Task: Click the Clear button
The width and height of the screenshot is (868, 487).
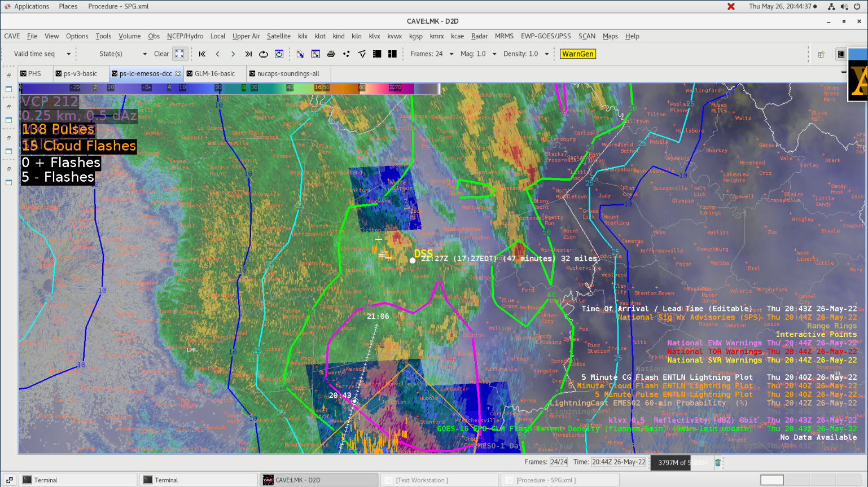Action: pyautogui.click(x=161, y=54)
